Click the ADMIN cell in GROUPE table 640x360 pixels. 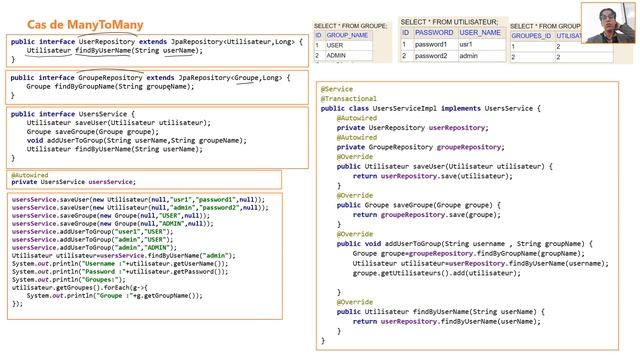[336, 55]
